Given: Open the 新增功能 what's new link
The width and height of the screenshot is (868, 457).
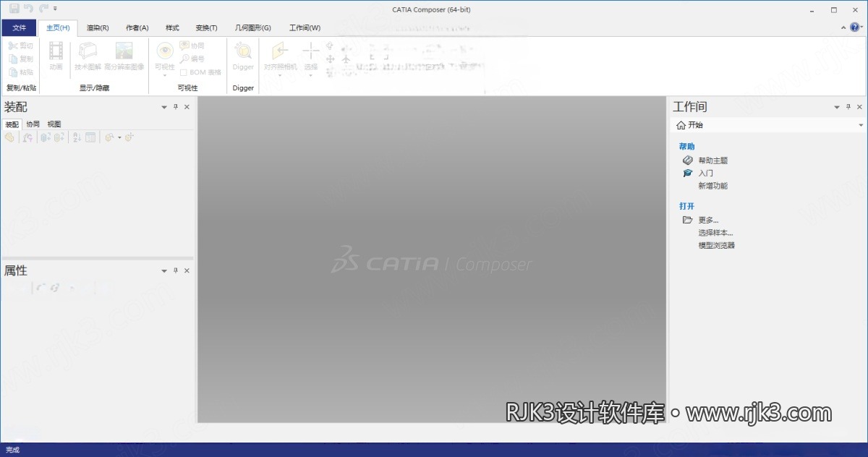Looking at the screenshot, I should [x=712, y=186].
